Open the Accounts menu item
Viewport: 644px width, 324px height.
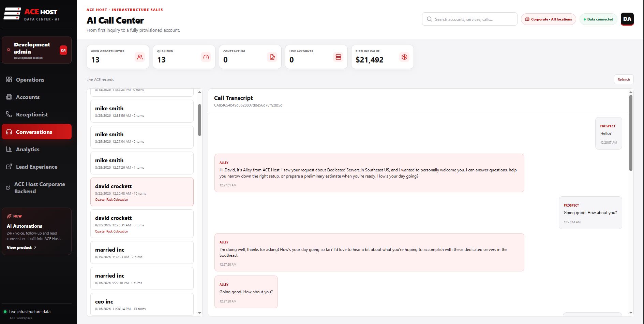click(x=37, y=97)
